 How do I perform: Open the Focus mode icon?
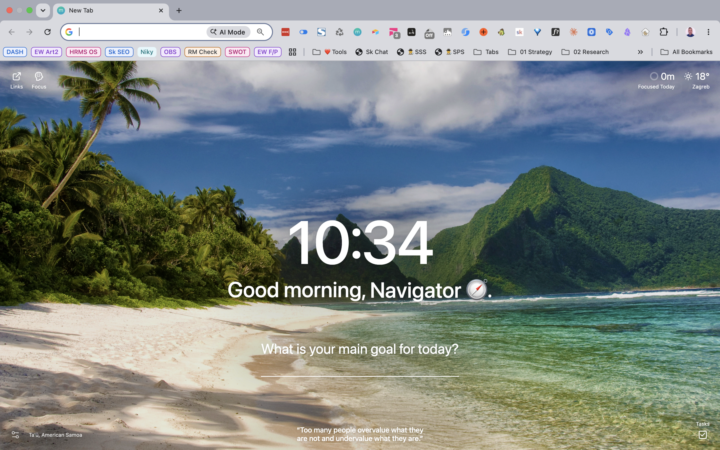coord(39,80)
